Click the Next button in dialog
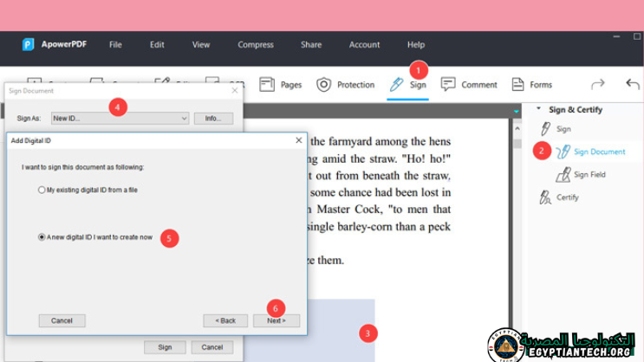Screen dimensions: 644x362 point(276,320)
